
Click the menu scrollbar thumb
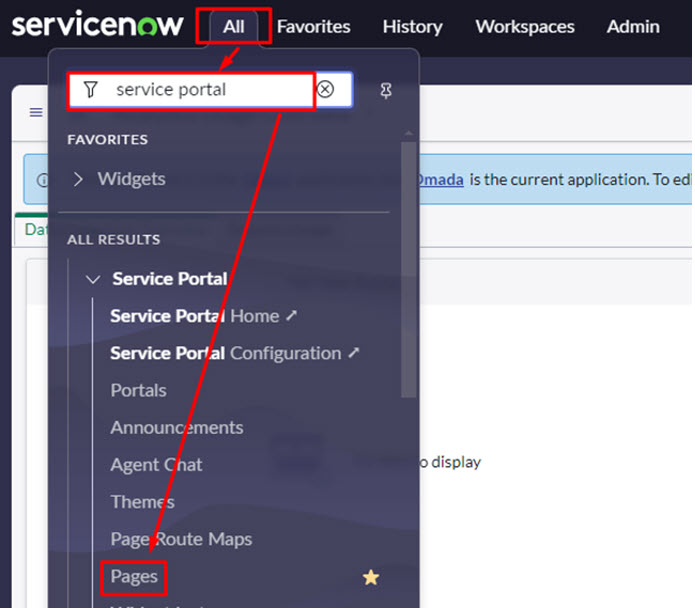[409, 270]
